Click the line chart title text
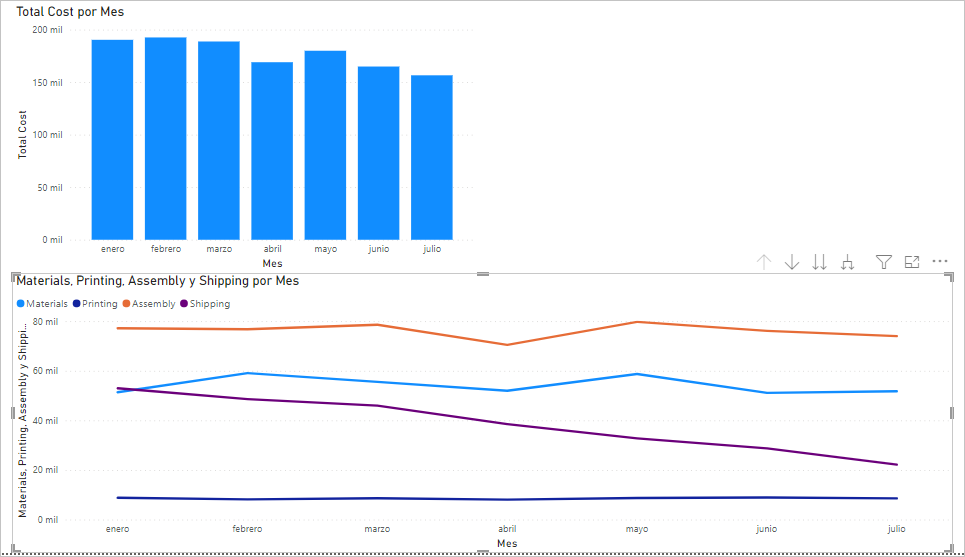The width and height of the screenshot is (965, 557). click(x=158, y=281)
